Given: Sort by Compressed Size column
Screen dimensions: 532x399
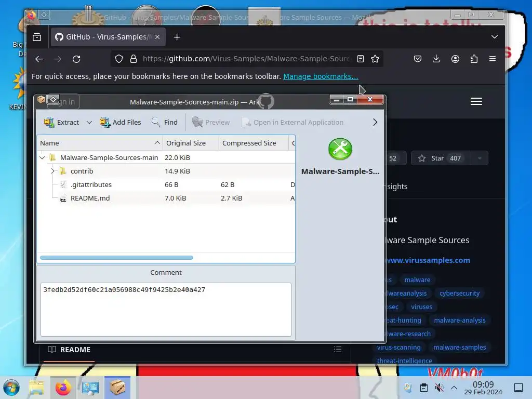Looking at the screenshot, I should pyautogui.click(x=254, y=143).
